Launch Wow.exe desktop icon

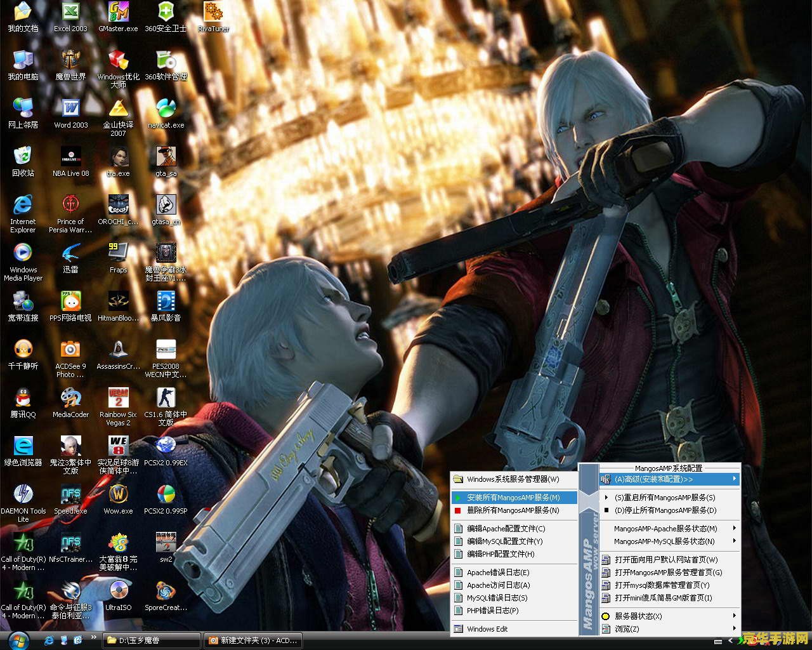tap(118, 499)
